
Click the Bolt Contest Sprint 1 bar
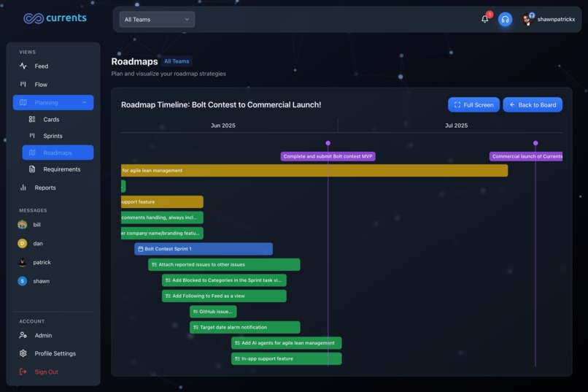pyautogui.click(x=204, y=249)
